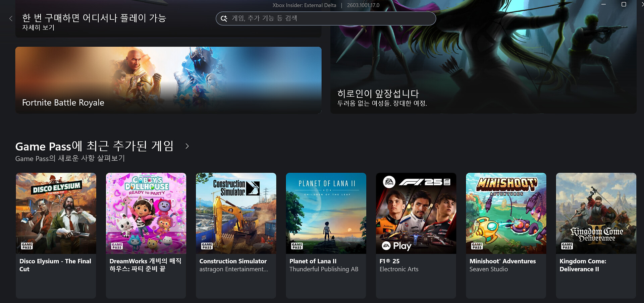
Task: Click the Game Pass badge on Gabby's Dollhouse
Action: click(x=117, y=246)
